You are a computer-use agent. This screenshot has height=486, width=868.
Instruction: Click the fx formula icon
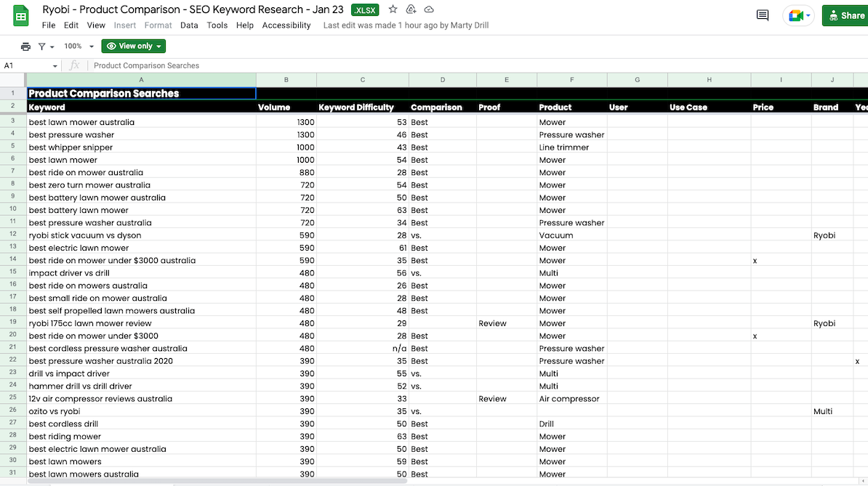[x=75, y=65]
